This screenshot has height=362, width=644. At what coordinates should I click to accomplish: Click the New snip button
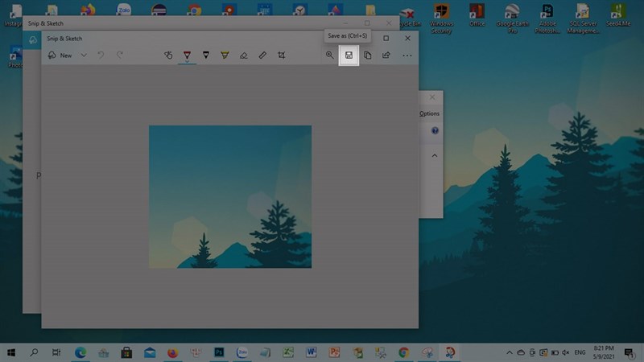60,56
